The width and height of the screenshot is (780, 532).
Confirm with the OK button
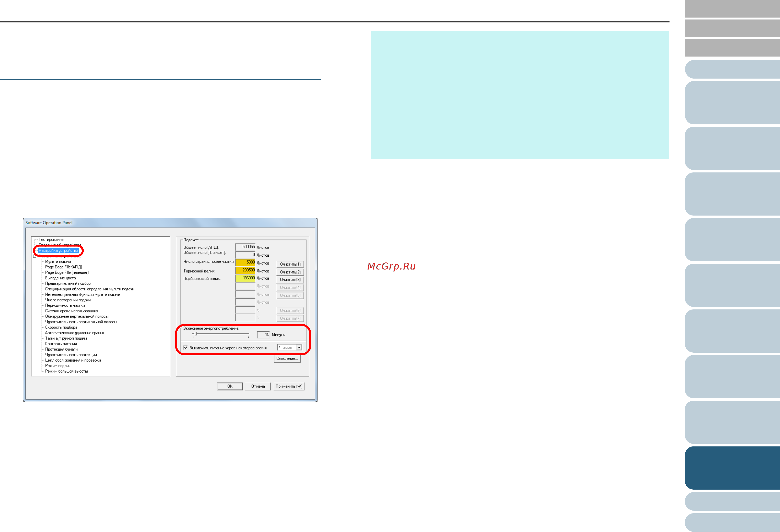click(x=230, y=386)
